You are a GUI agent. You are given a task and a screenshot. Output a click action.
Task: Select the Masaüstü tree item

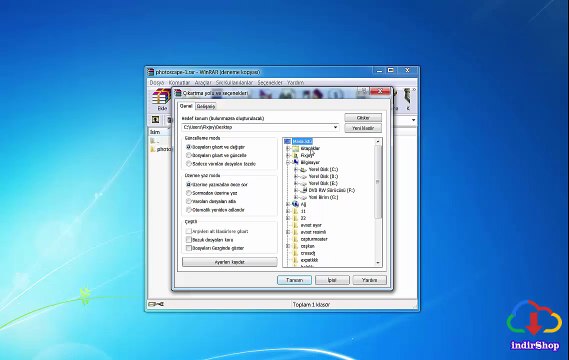tap(302, 141)
